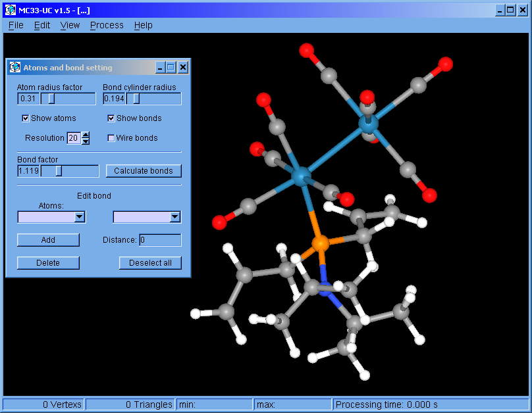Maximize the Atoms and bond setting dialog

pos(171,67)
